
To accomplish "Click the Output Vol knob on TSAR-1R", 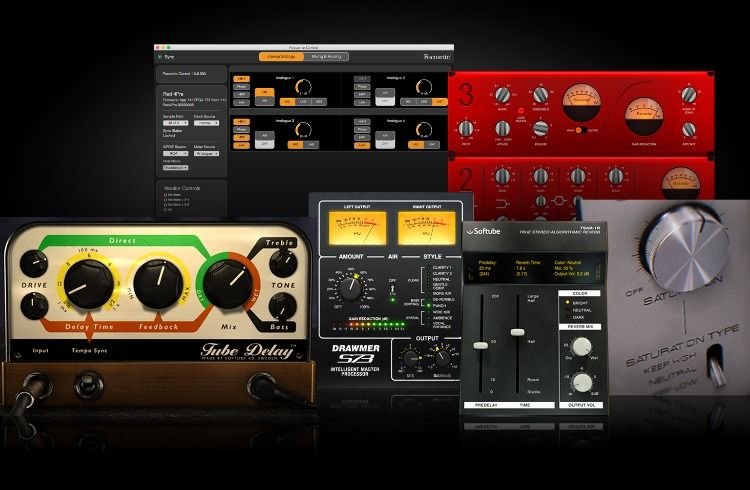I will (x=582, y=382).
